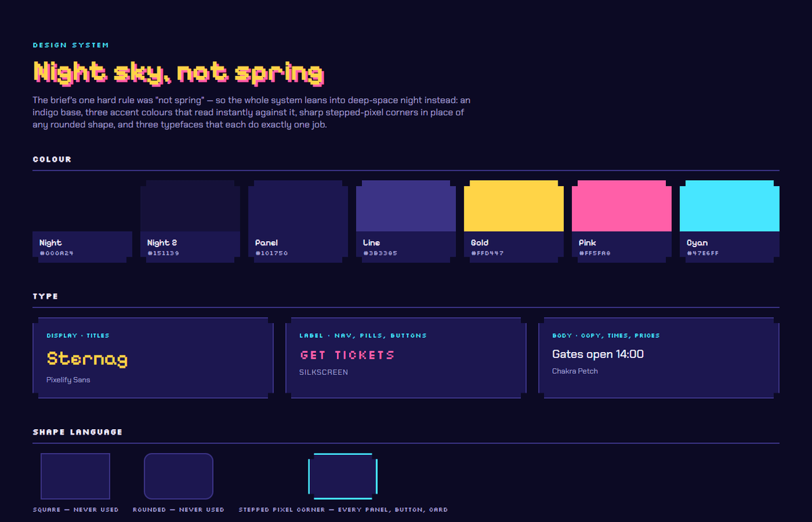Click the 'TYPE' section heading
Viewport: 812px width, 522px height.
click(45, 297)
